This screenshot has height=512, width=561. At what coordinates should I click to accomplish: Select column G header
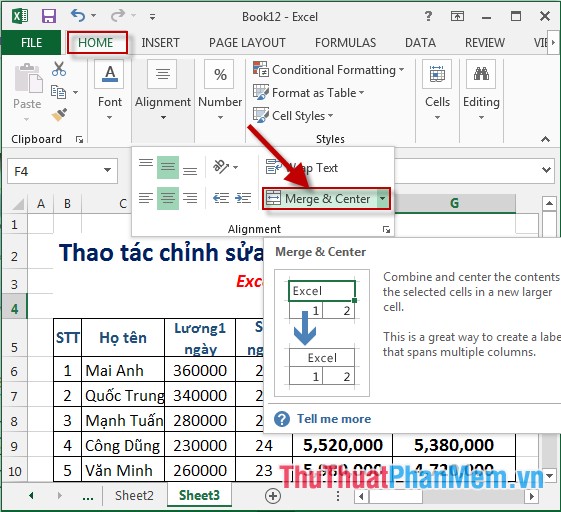pos(454,203)
